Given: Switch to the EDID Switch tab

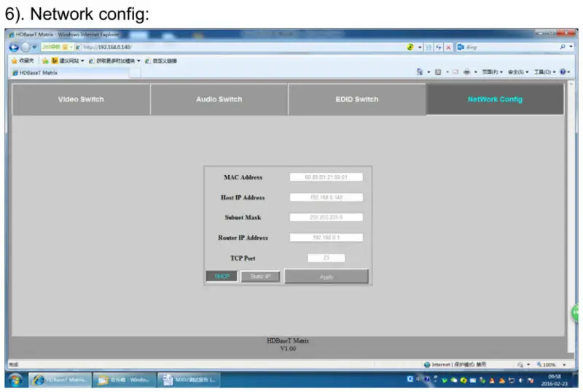Looking at the screenshot, I should click(x=357, y=99).
